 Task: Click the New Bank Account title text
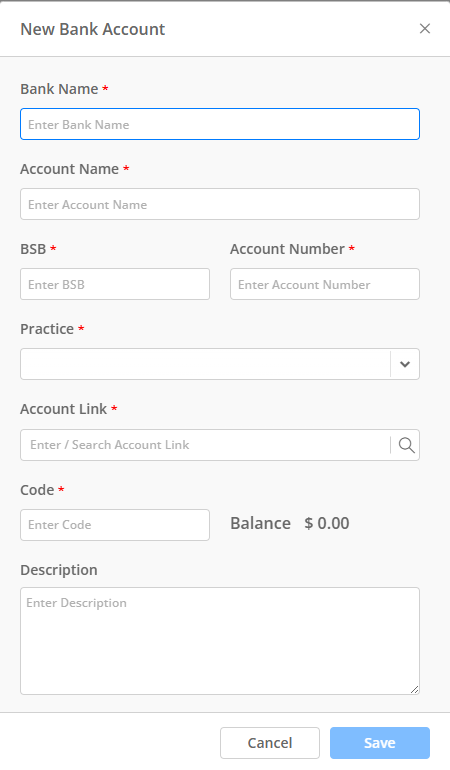coord(92,29)
